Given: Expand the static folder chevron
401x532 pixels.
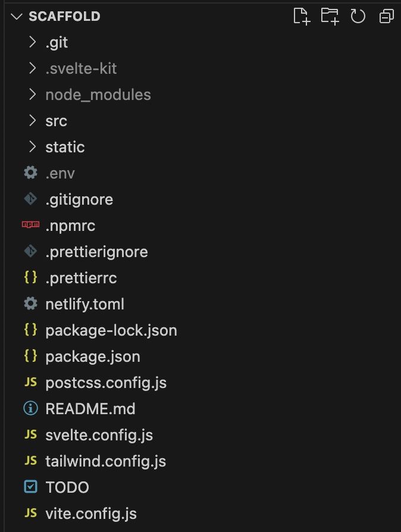Looking at the screenshot, I should tap(33, 147).
